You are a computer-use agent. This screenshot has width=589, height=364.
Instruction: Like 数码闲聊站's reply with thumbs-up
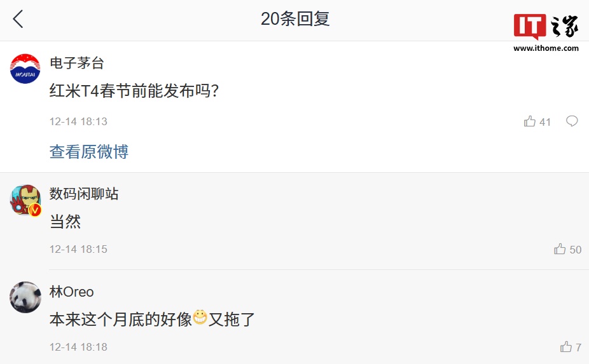pyautogui.click(x=560, y=249)
